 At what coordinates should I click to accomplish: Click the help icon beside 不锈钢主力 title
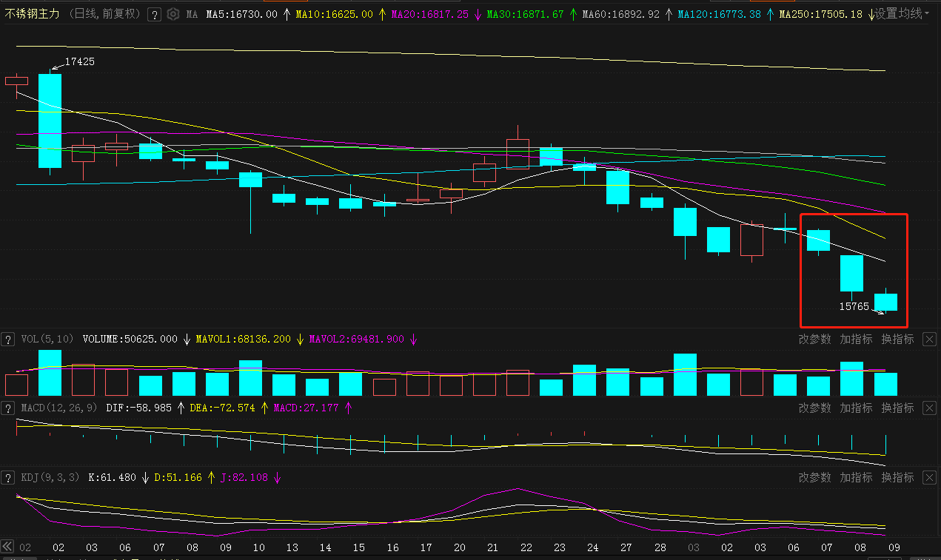click(x=154, y=14)
